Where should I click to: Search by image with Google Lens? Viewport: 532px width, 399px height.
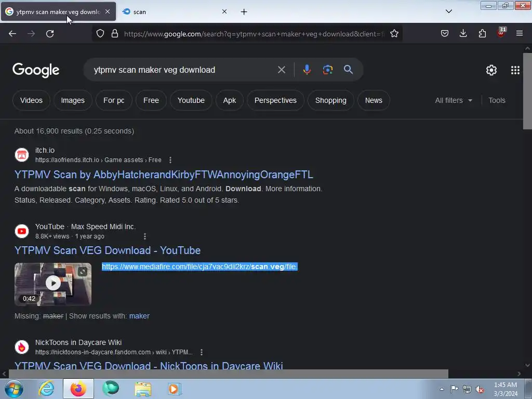[x=327, y=70]
